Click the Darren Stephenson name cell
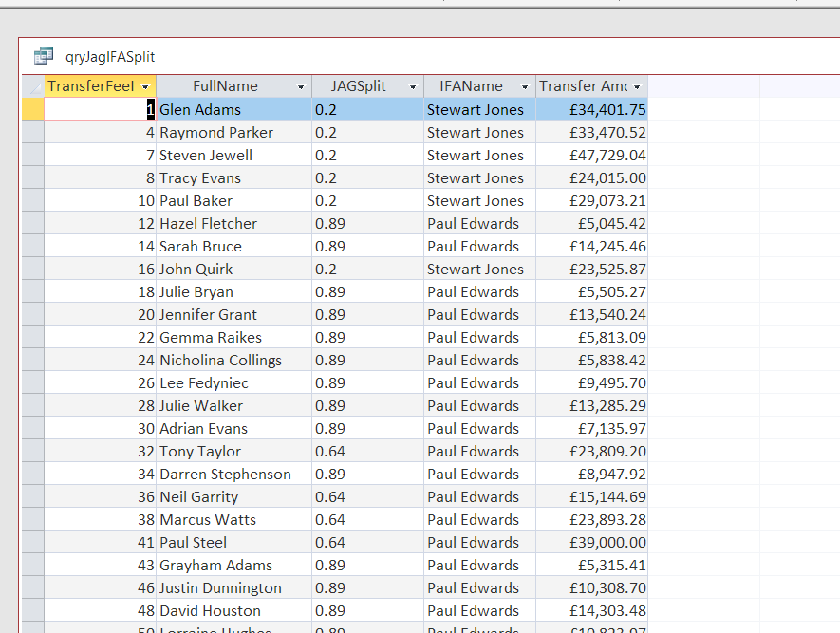The image size is (840, 633). coord(234,474)
